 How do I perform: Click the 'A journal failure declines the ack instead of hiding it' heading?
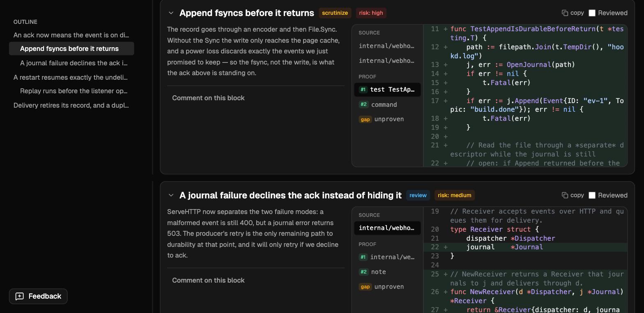point(290,195)
